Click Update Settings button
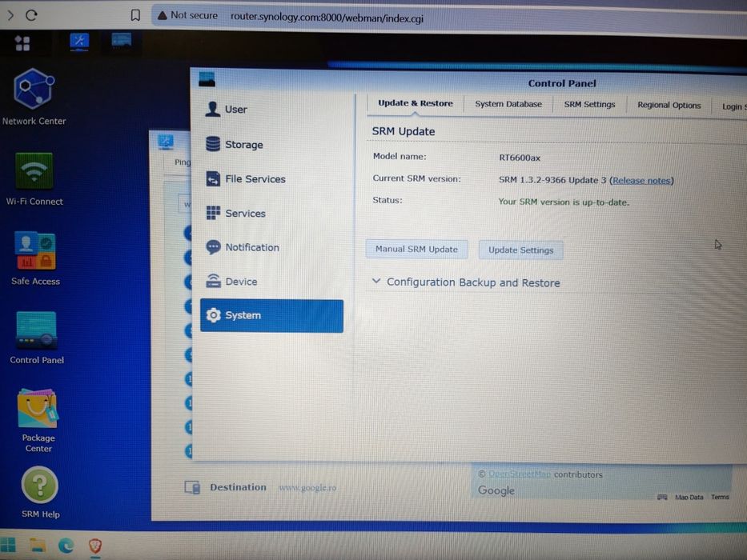747x560 pixels. (x=520, y=250)
